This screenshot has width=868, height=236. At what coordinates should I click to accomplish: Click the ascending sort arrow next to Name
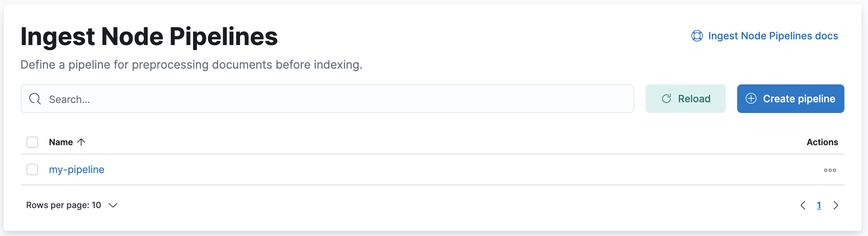tap(82, 142)
